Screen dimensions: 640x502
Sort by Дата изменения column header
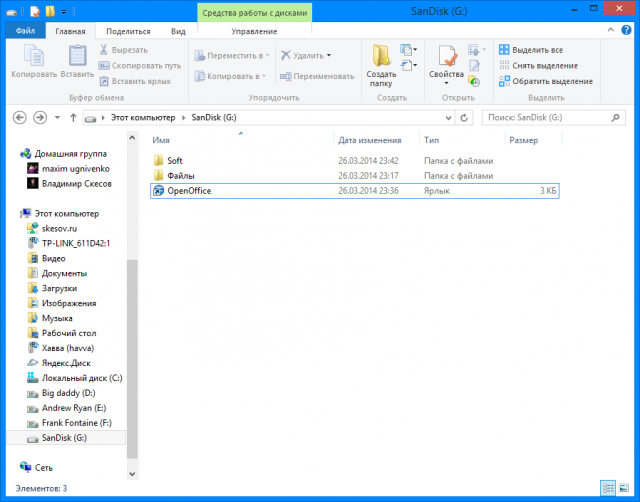[x=369, y=140]
